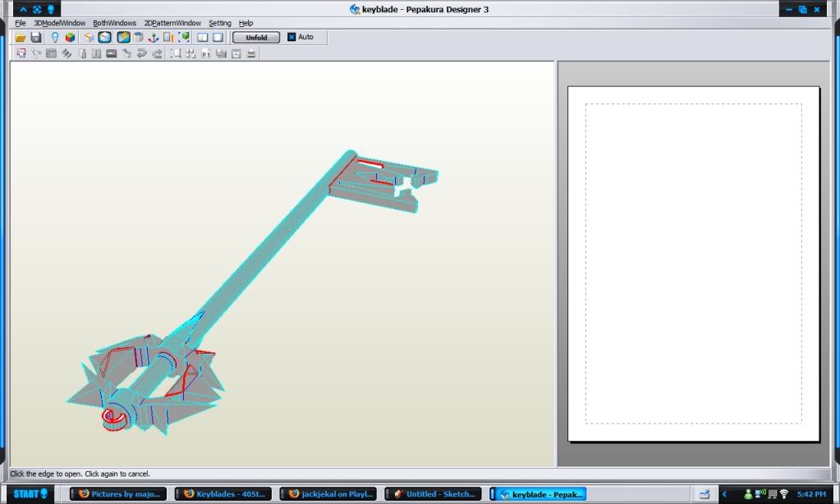This screenshot has width=840, height=504.
Task: Click the green user messenger tray icon
Action: [748, 494]
